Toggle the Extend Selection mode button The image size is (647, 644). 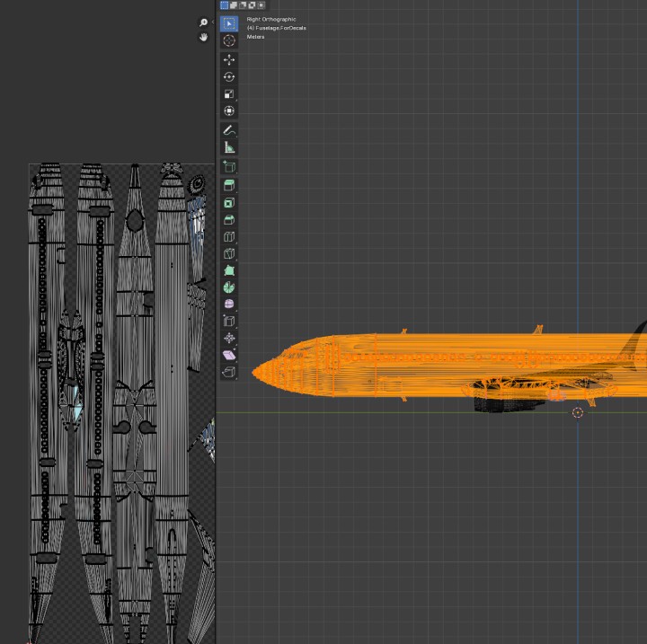[234, 5]
